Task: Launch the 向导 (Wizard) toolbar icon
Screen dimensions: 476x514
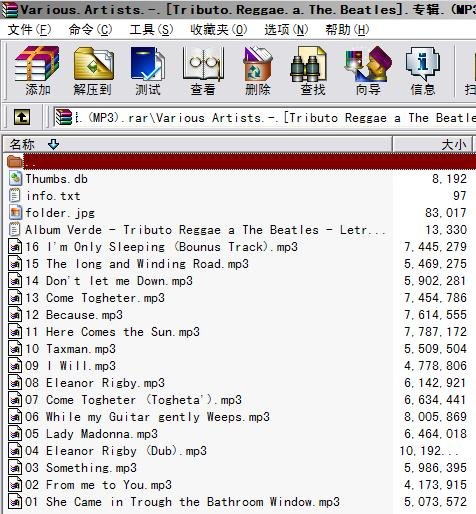Action: (x=368, y=71)
